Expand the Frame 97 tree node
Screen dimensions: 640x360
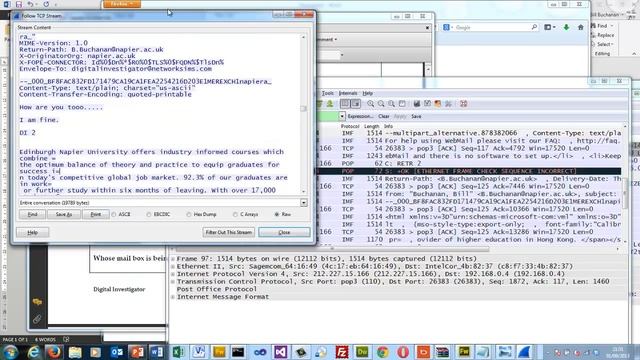(173, 259)
